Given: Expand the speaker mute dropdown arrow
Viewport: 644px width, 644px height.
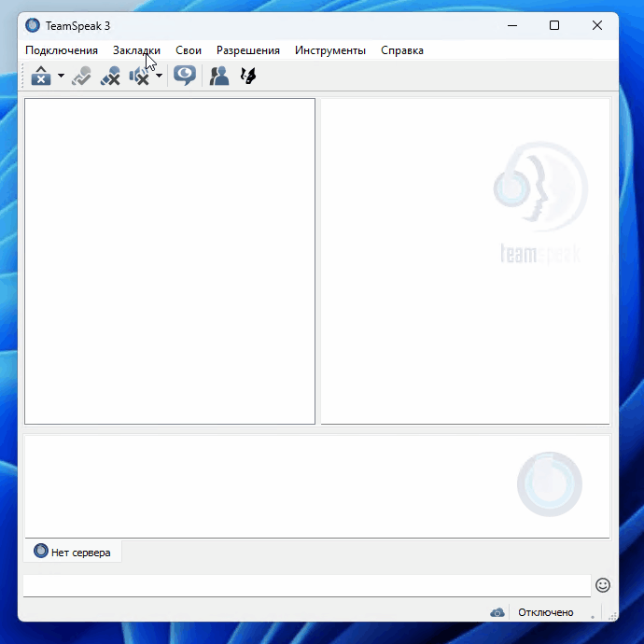Looking at the screenshot, I should click(x=159, y=76).
